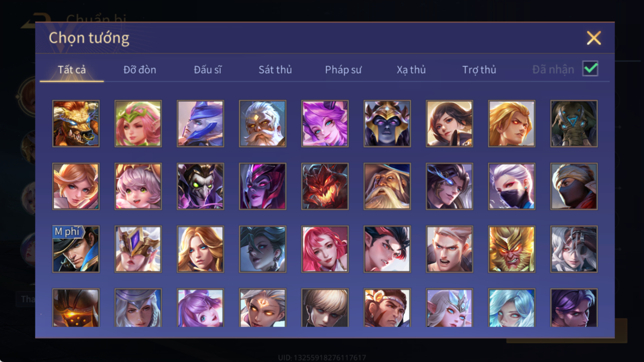Close the "Chọn tướng" dialog

[x=594, y=38]
